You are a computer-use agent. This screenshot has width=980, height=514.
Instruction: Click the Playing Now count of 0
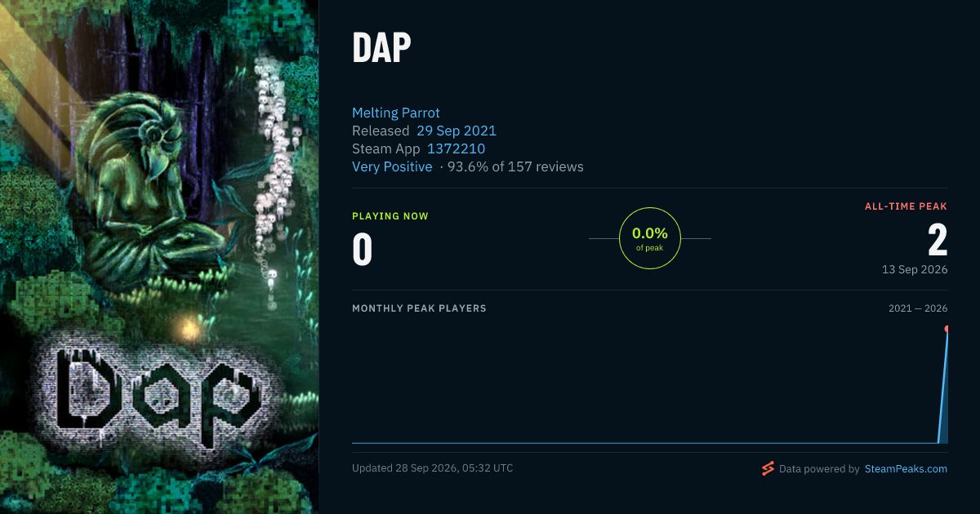click(363, 250)
